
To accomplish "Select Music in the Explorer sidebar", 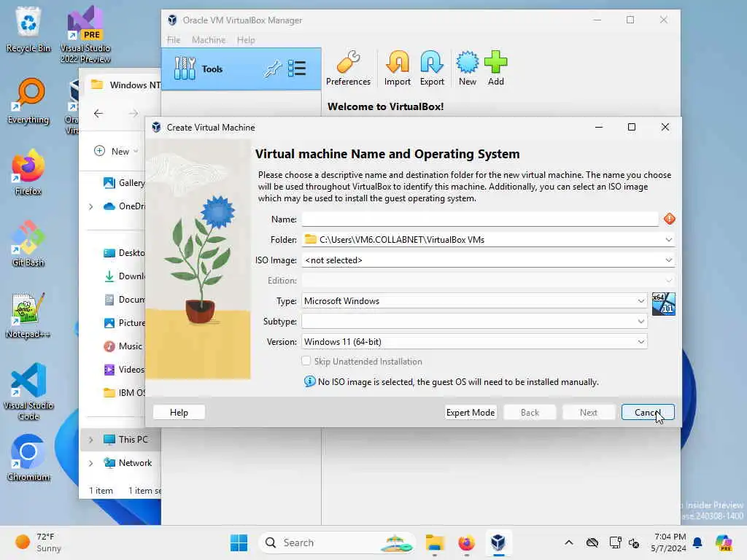I will coord(123,346).
